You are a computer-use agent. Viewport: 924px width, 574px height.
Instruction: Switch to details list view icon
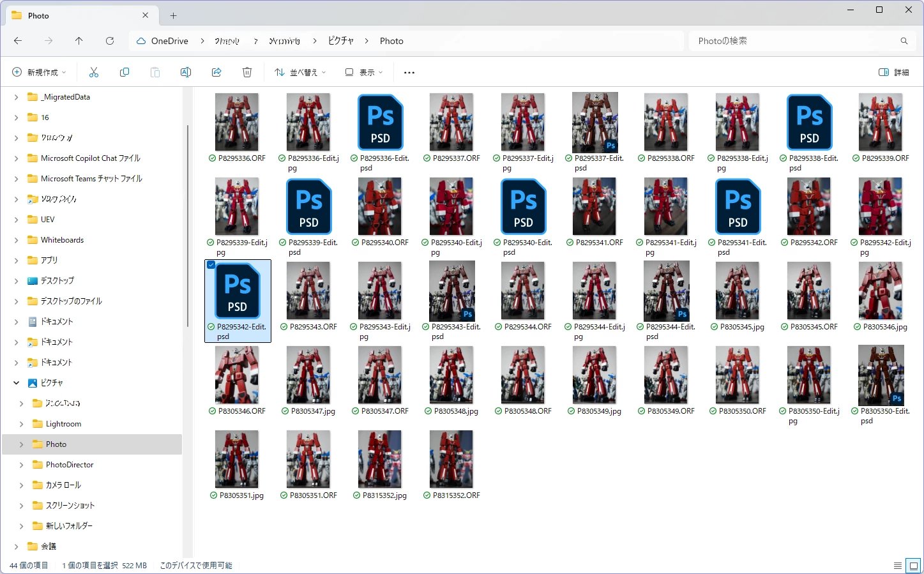pos(898,566)
